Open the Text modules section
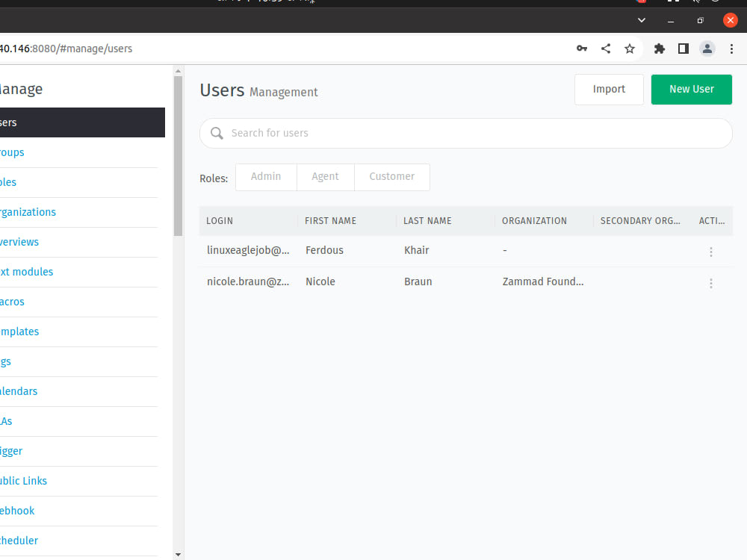 click(78, 272)
